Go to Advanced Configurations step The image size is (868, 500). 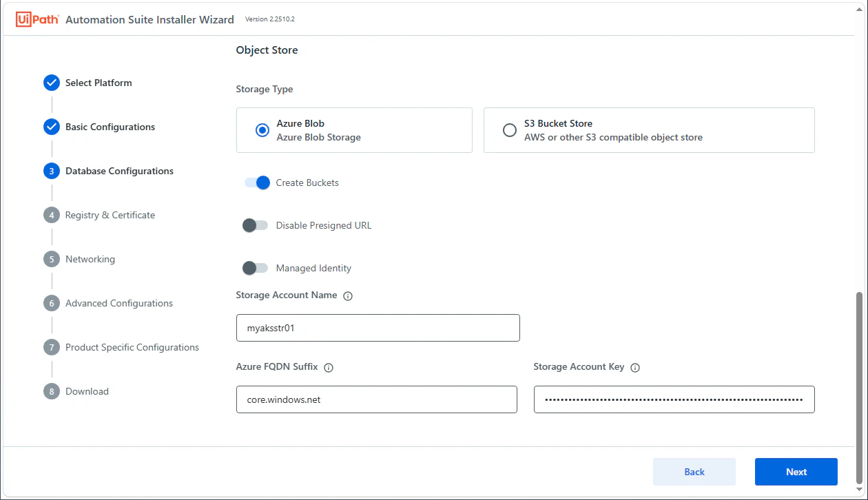[119, 303]
